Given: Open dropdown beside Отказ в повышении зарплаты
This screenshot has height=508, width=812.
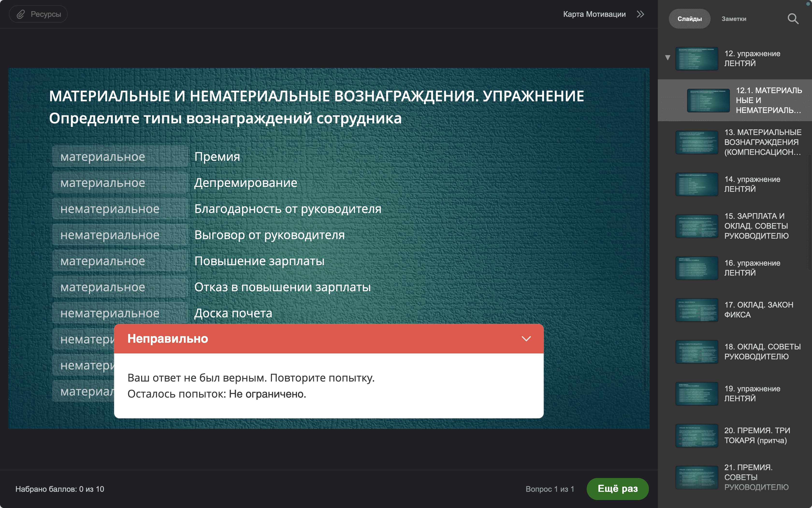Looking at the screenshot, I should [120, 287].
